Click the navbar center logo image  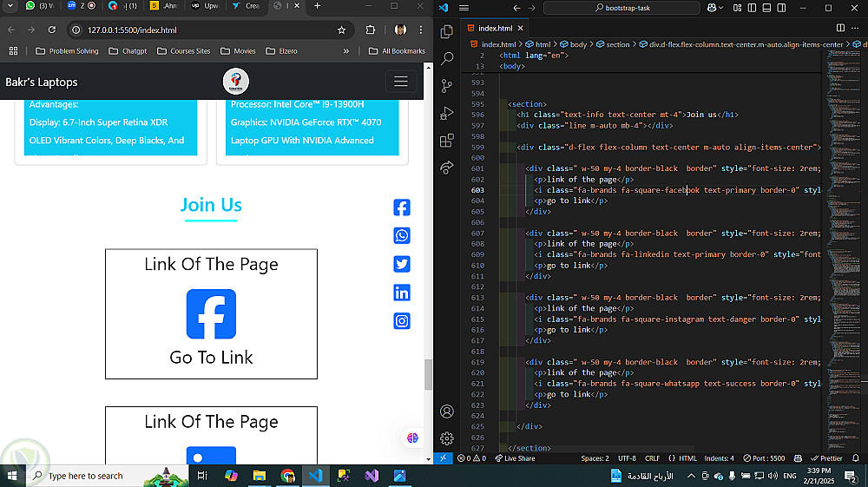pos(236,82)
